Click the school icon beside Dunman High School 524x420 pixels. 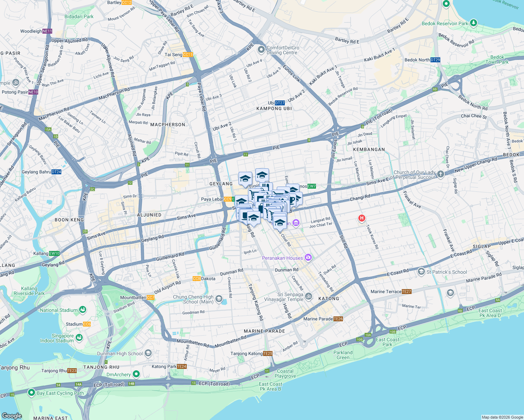tap(148, 353)
